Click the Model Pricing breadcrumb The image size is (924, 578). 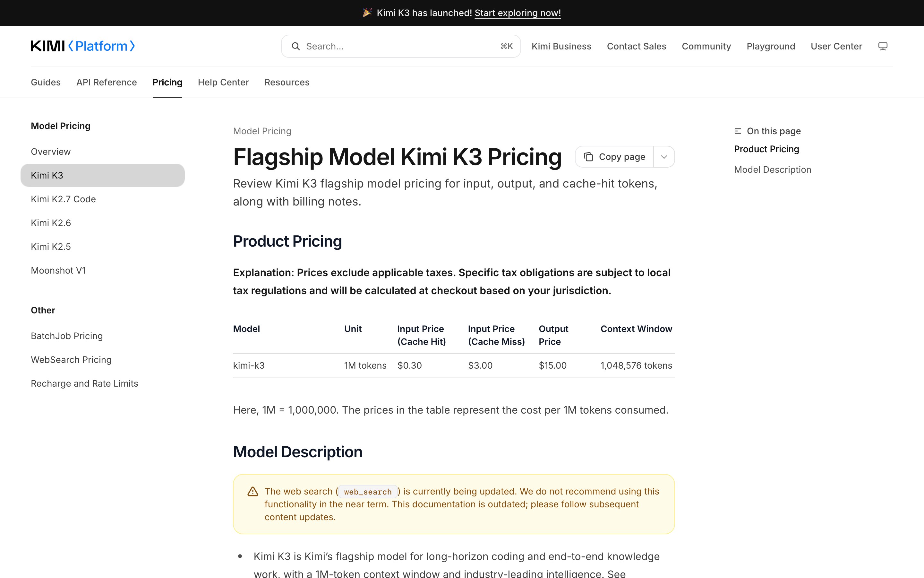[262, 131]
